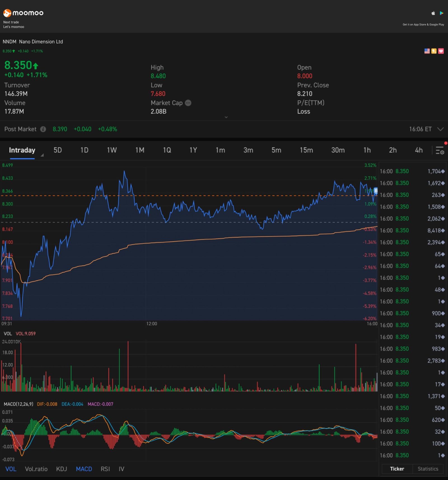Open the Google Play store icon
The width and height of the screenshot is (448, 480).
point(442,13)
